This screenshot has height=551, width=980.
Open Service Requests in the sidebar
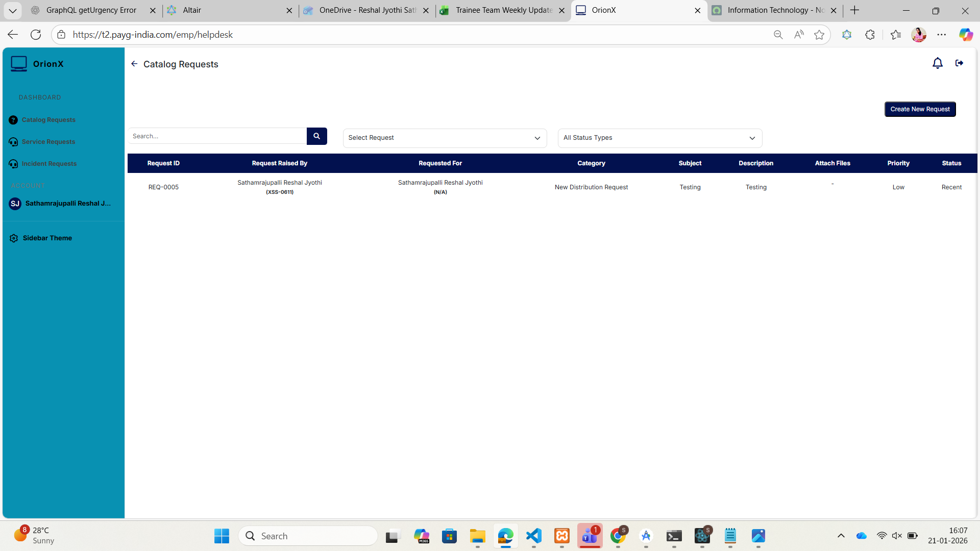pos(48,142)
